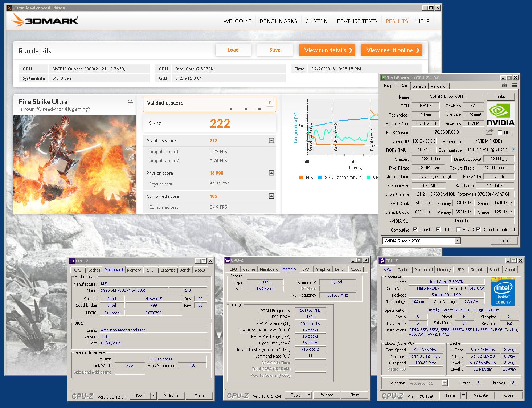The height and width of the screenshot is (408, 532).
Task: Select the Graphics Card tab in GPU-Z
Action: 396,86
